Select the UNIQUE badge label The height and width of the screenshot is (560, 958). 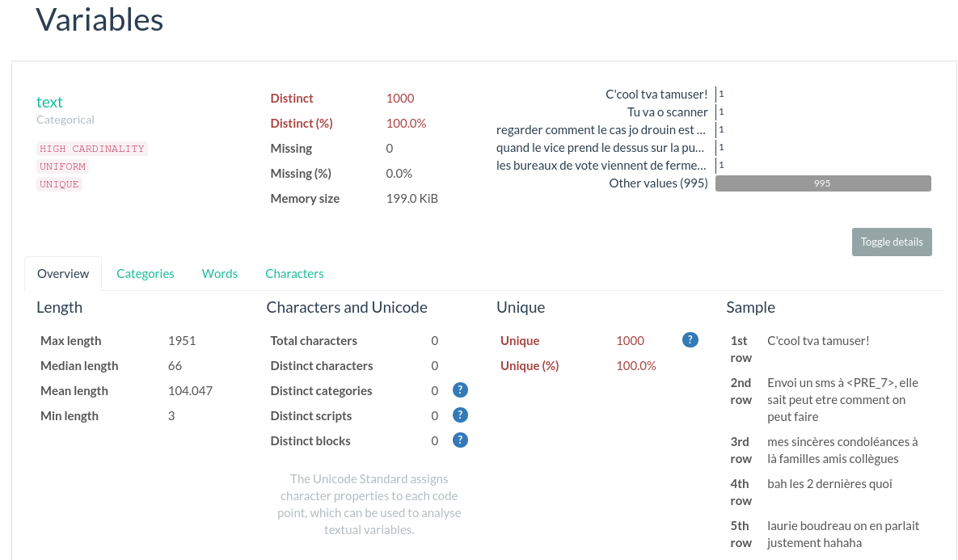click(59, 184)
